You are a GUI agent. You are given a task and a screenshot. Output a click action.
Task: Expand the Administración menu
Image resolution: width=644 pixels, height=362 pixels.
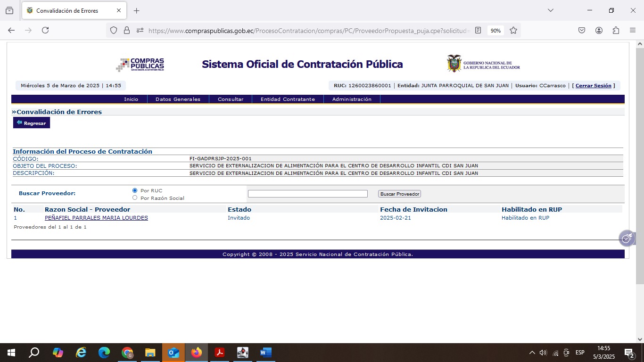tap(352, 99)
